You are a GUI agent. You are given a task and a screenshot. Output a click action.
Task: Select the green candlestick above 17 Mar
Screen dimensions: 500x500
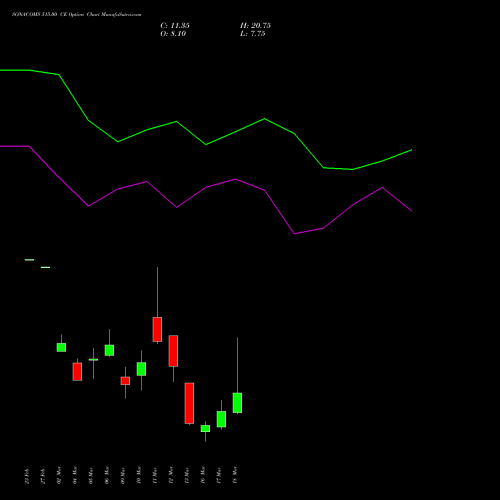pyautogui.click(x=221, y=419)
